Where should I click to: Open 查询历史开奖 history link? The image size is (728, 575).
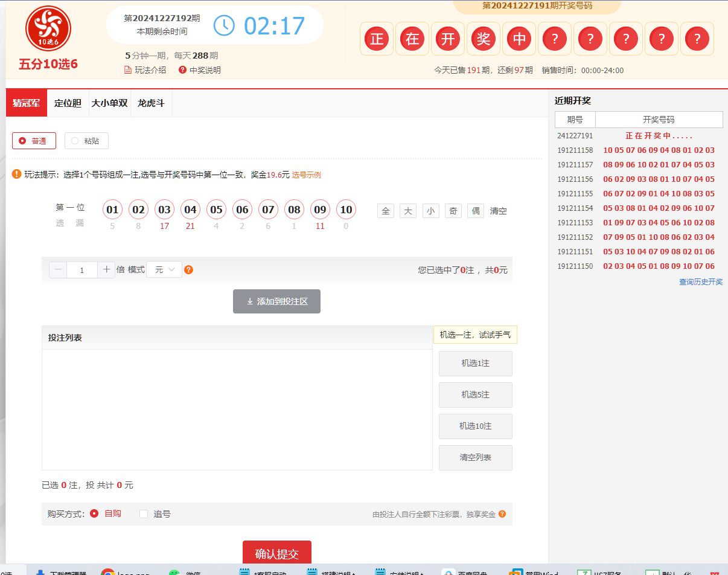[x=700, y=281]
